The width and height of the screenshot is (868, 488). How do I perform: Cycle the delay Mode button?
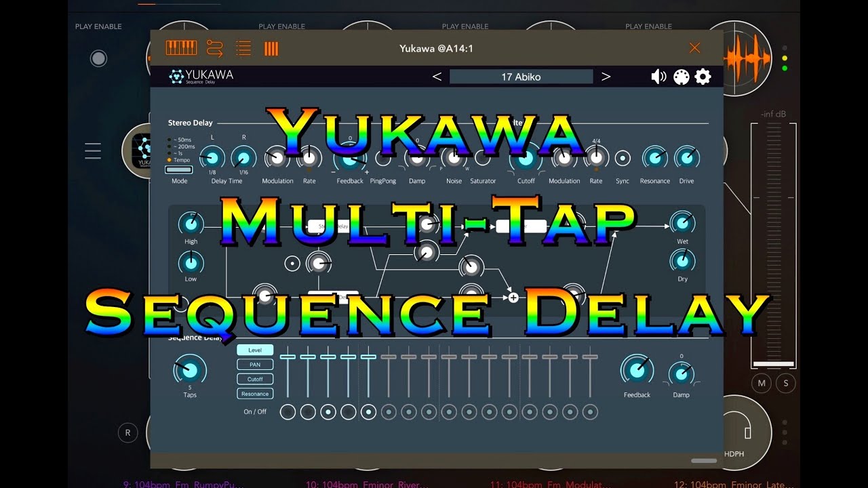pyautogui.click(x=179, y=170)
